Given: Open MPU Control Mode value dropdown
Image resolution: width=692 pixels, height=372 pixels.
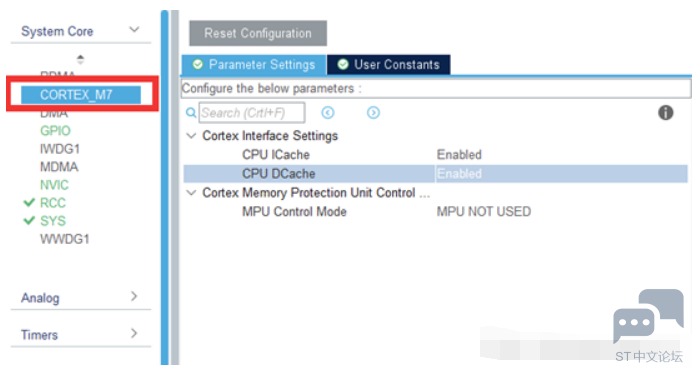Looking at the screenshot, I should point(484,212).
